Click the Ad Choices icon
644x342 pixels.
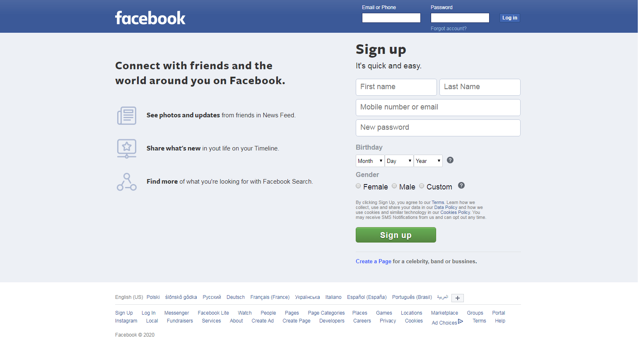click(x=461, y=322)
